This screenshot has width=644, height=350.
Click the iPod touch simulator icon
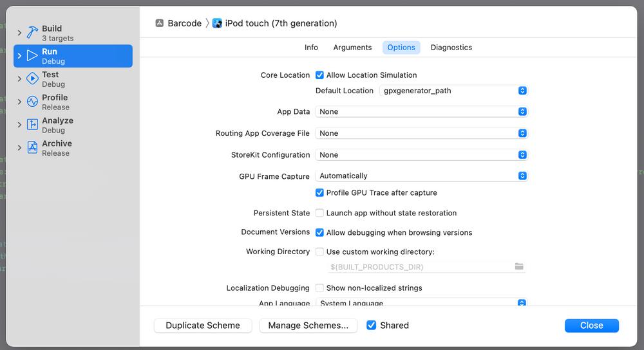[217, 23]
